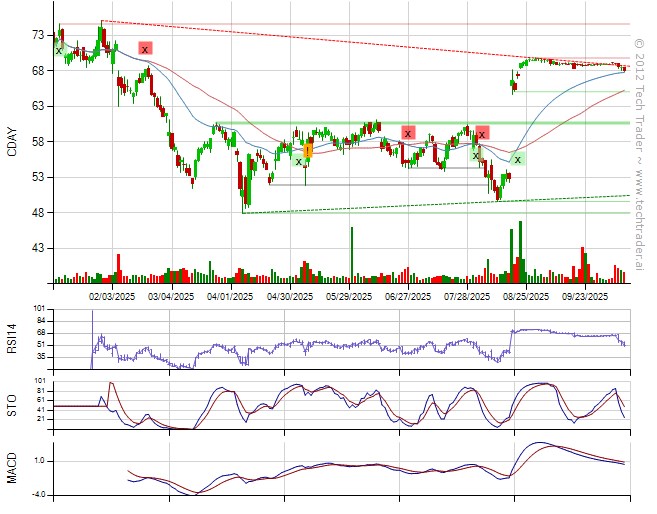This screenshot has width=657, height=514.
Task: Select the STO indicator label
Action: pos(12,404)
